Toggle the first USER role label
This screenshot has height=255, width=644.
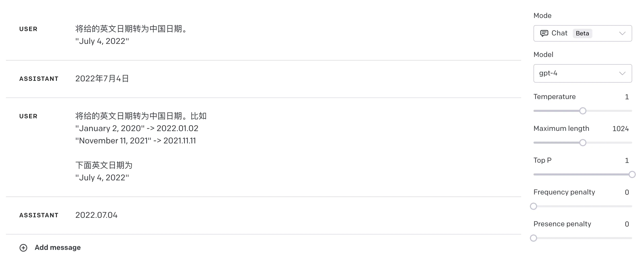click(x=28, y=29)
